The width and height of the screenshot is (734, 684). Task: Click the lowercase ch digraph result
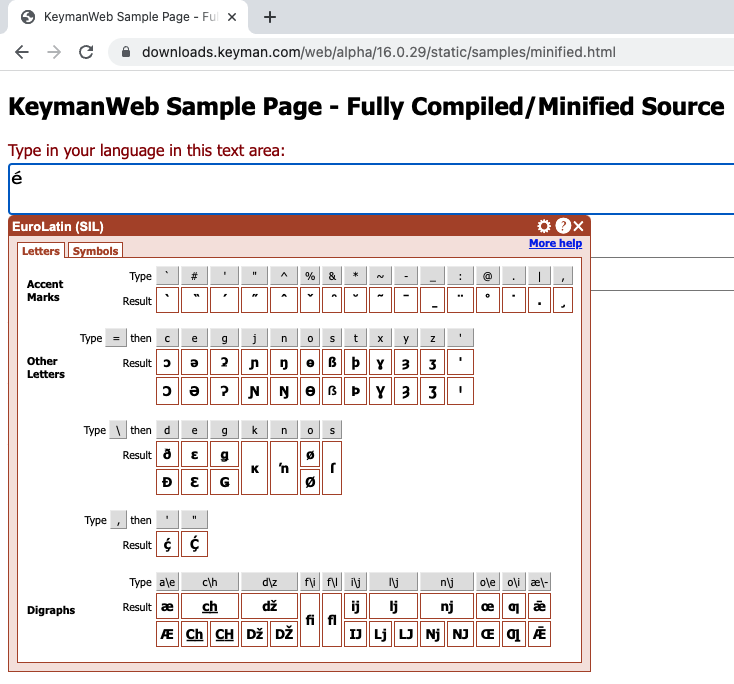pos(210,606)
